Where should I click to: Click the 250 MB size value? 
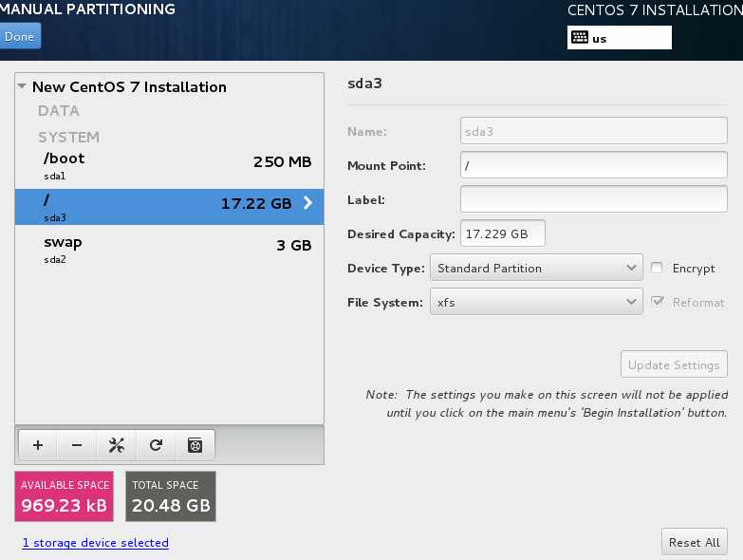pos(283,162)
